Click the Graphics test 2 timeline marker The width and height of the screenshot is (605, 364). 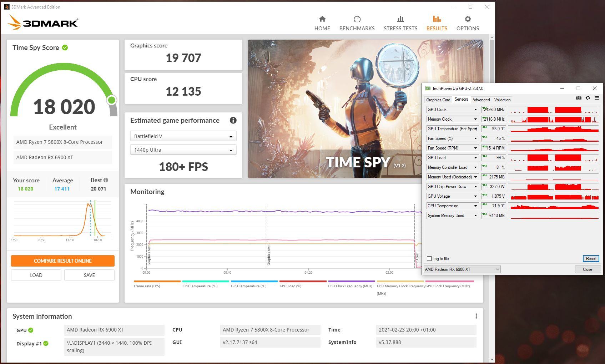pyautogui.click(x=269, y=254)
